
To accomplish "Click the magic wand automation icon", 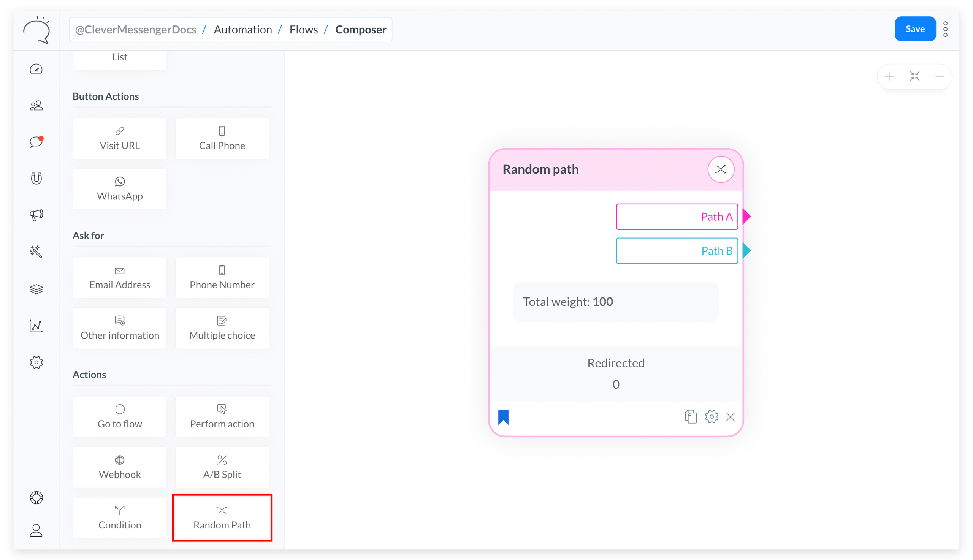I will coord(36,252).
